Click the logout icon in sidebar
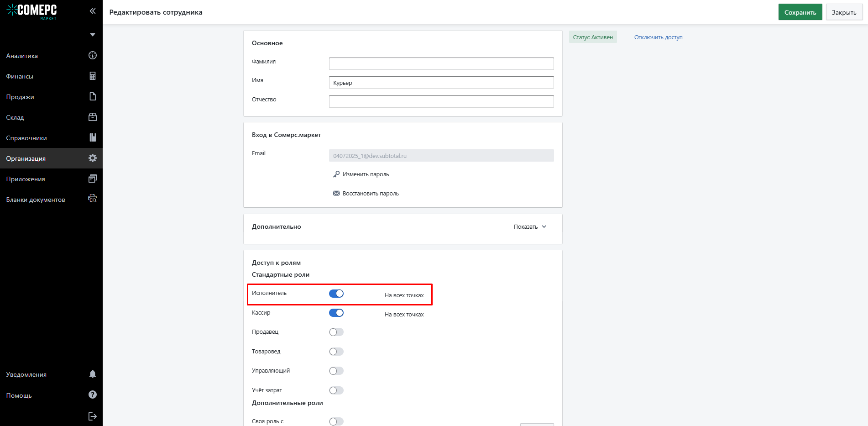Viewport: 868px width, 426px height. click(93, 416)
